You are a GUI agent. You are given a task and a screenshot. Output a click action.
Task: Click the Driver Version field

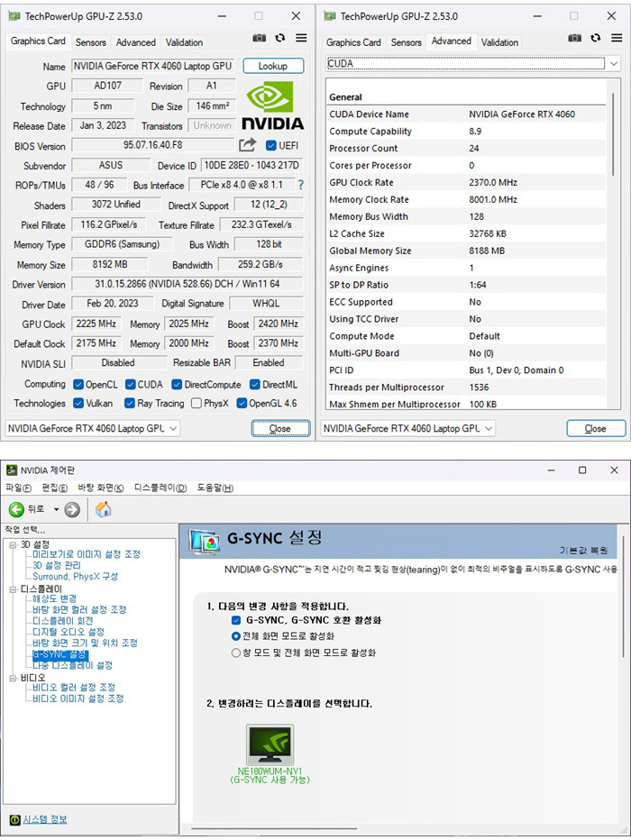[187, 284]
